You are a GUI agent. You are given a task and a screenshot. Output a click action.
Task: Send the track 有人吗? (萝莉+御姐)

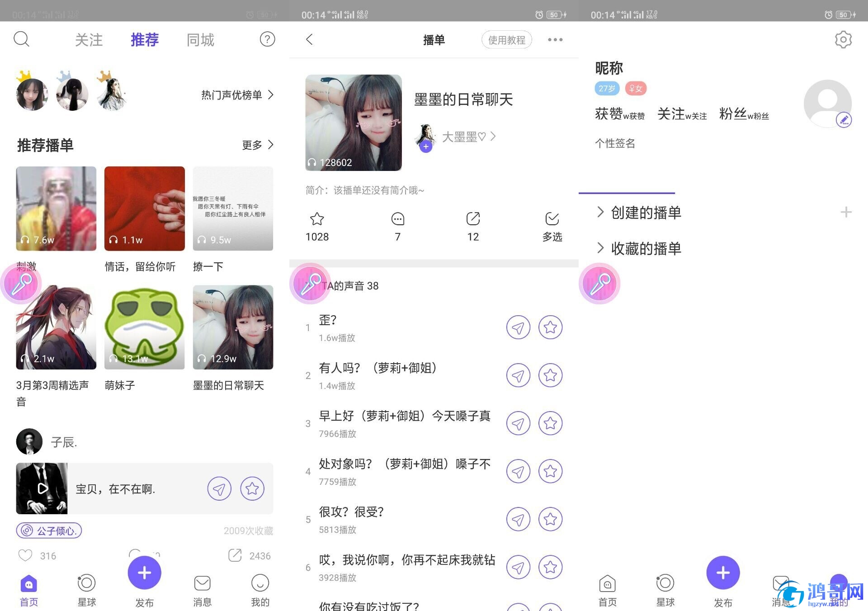pos(518,375)
